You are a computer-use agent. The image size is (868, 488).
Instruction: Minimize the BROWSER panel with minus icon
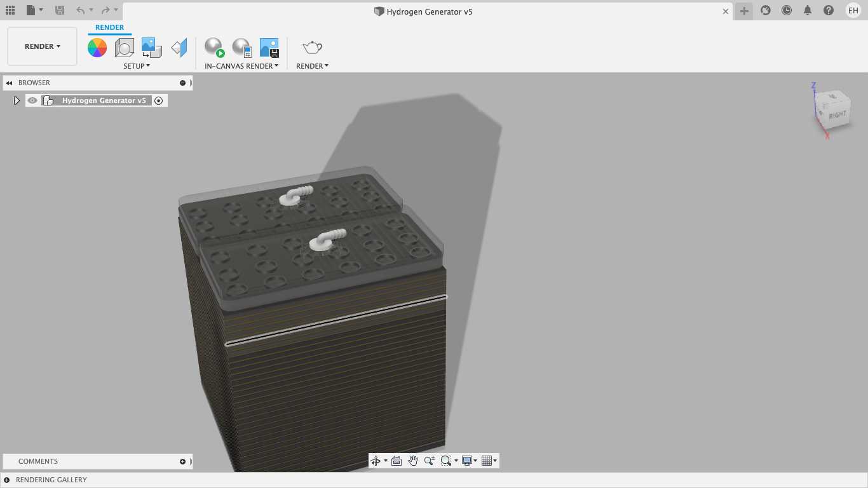pos(182,83)
